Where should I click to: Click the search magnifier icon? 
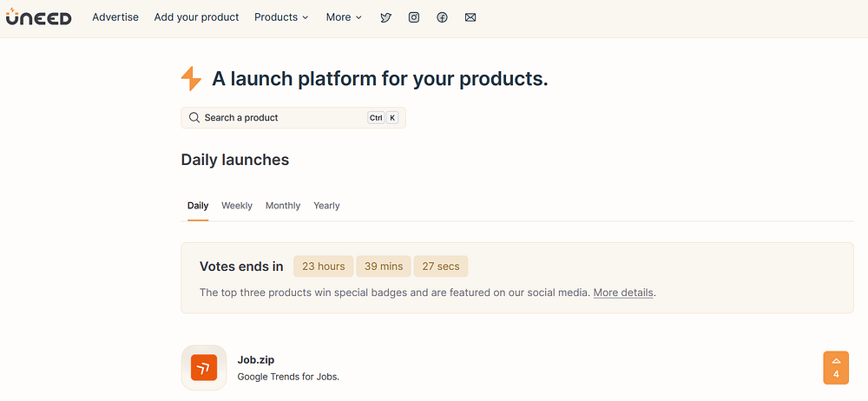[x=194, y=117]
